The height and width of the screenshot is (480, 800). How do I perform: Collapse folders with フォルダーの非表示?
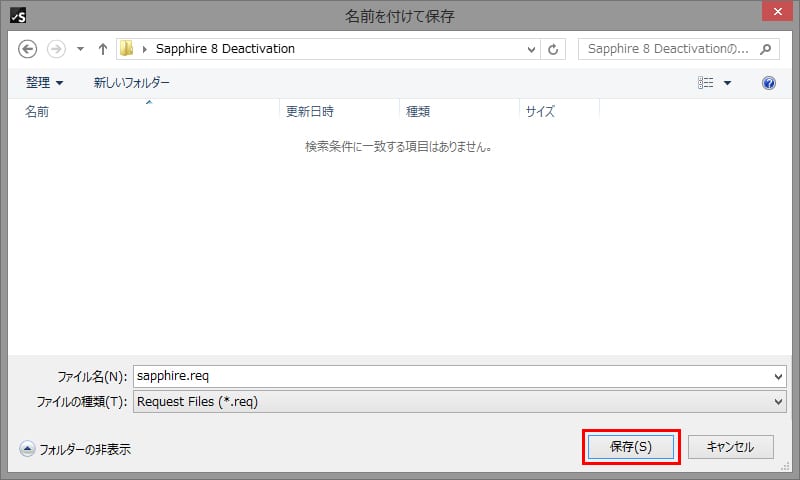[x=76, y=449]
